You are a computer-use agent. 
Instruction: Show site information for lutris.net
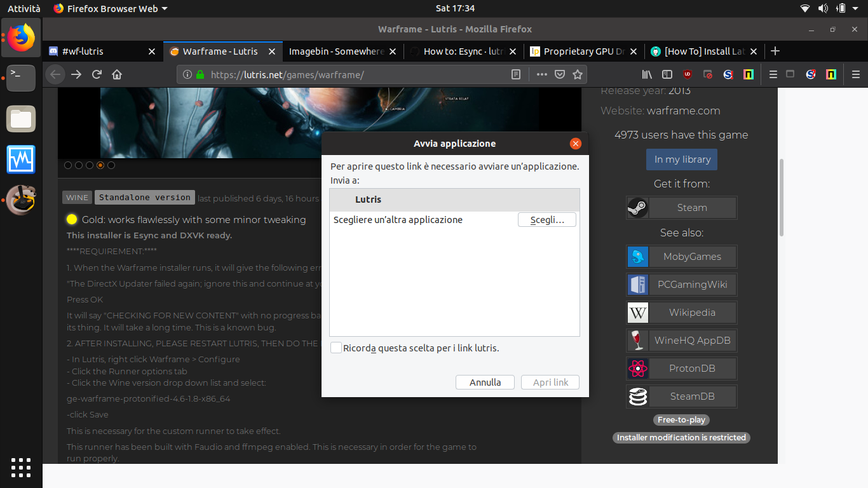click(x=187, y=74)
